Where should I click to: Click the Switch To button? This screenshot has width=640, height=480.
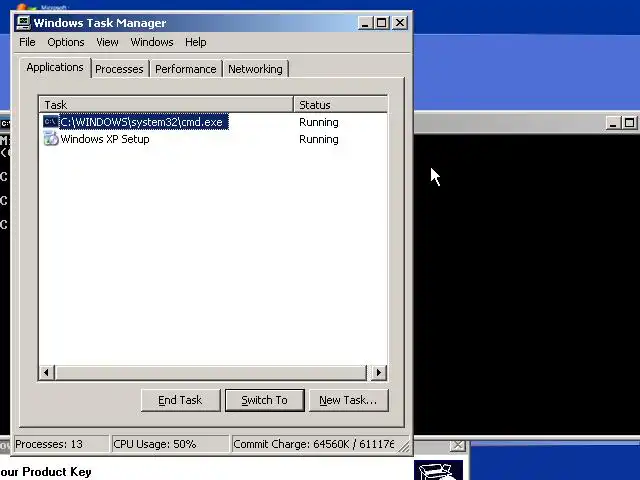pos(264,400)
